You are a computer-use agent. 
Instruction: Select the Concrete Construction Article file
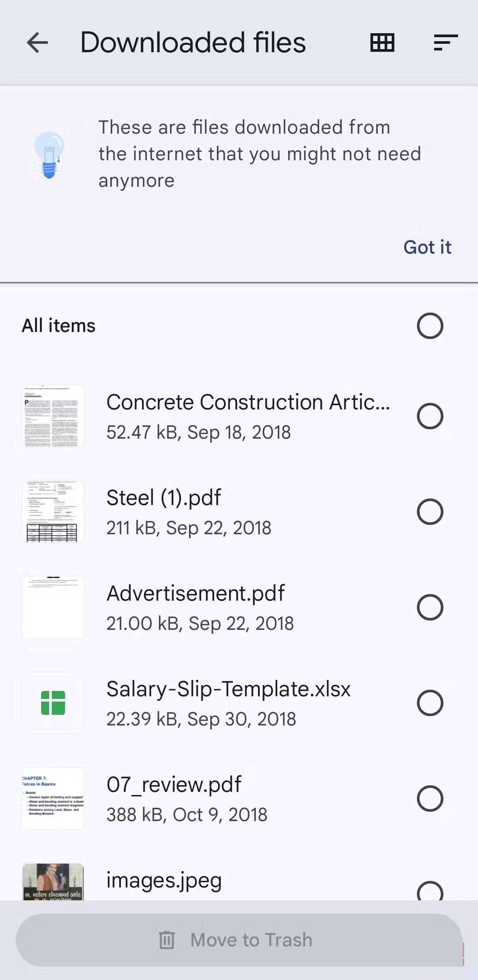[430, 416]
